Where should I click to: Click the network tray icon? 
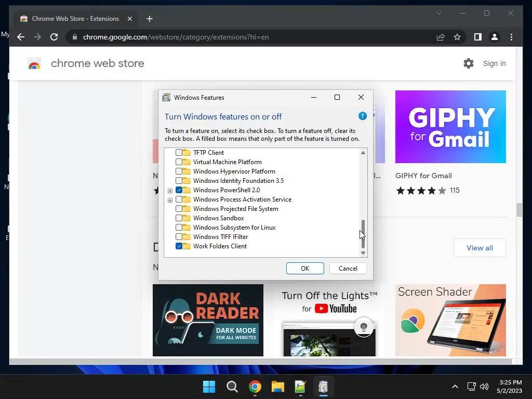[x=472, y=387]
